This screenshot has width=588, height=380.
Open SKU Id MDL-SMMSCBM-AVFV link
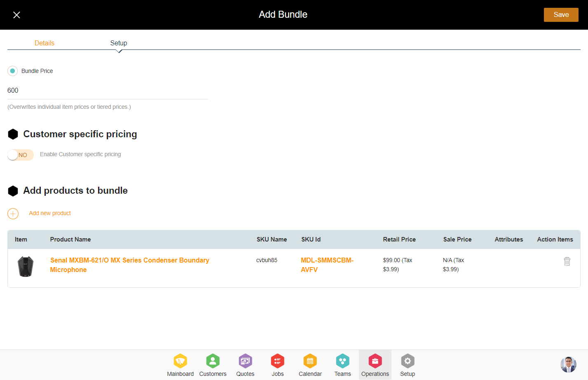coord(327,265)
